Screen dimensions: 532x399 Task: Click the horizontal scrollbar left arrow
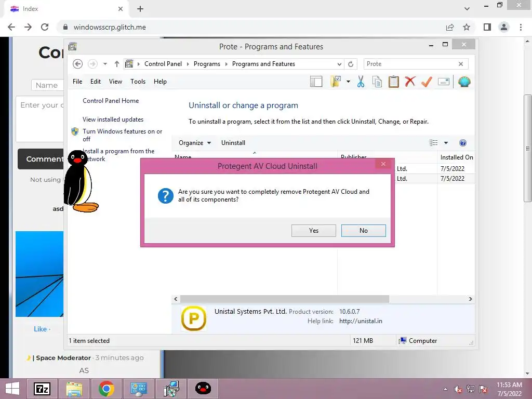pyautogui.click(x=176, y=299)
